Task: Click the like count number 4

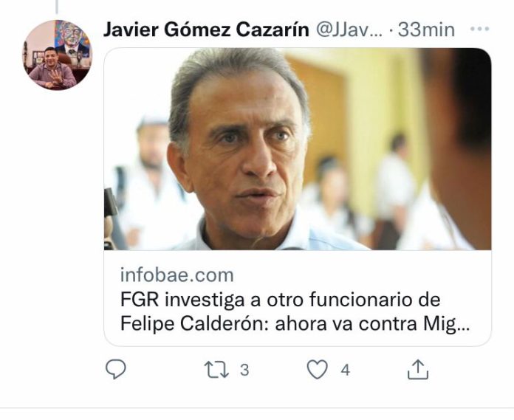Action: click(x=345, y=370)
